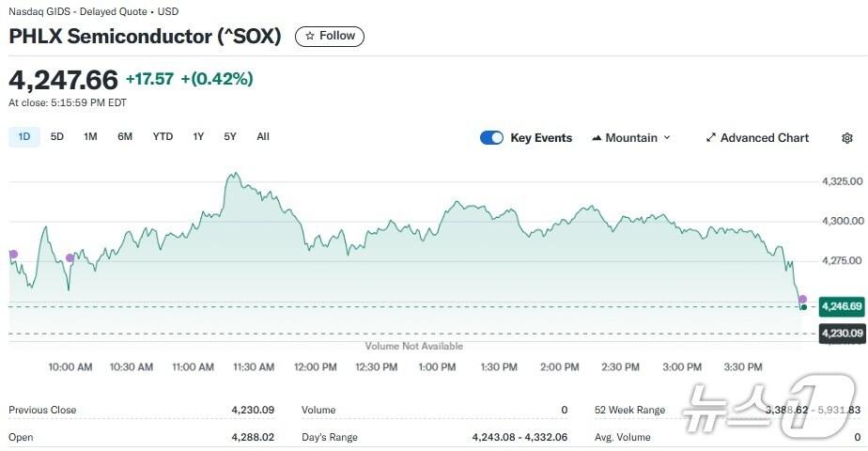Screen dimensions: 868x451
Task: Show the 6M chart range
Action: tap(125, 136)
